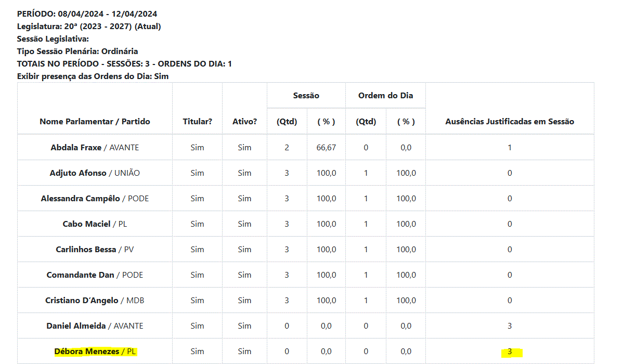Click the 'PERÍODO: 08/04/2024 - 12/04/2024' line

point(87,14)
